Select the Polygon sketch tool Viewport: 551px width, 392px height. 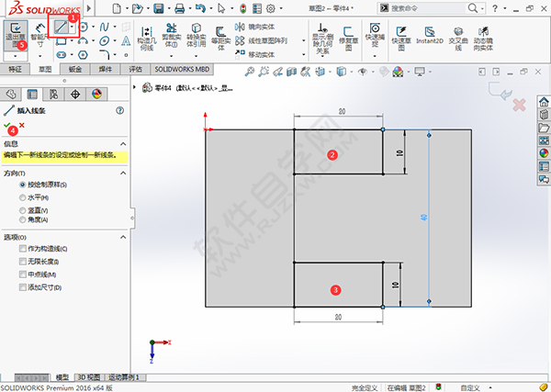[x=83, y=55]
